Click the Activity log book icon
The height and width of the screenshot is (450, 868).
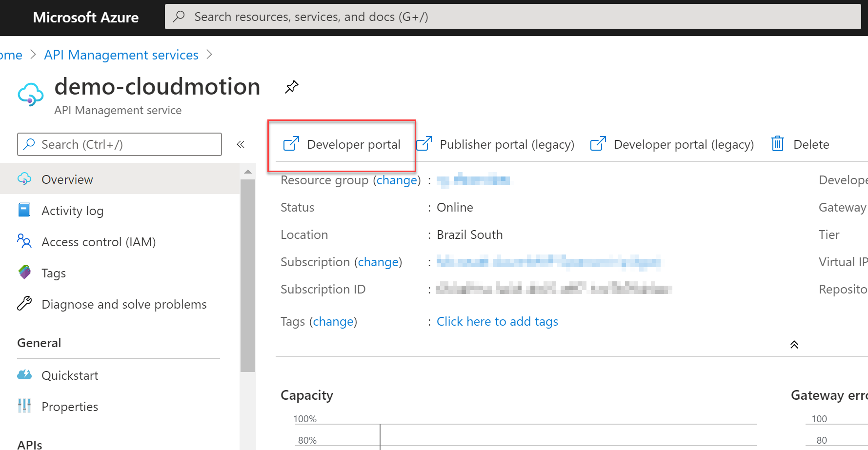click(x=24, y=210)
